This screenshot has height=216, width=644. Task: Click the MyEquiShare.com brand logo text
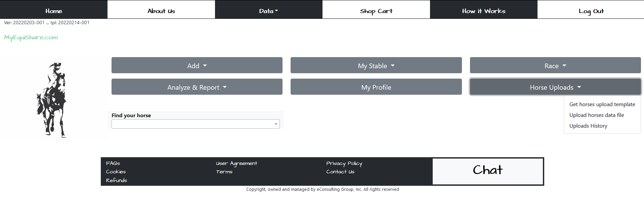31,37
